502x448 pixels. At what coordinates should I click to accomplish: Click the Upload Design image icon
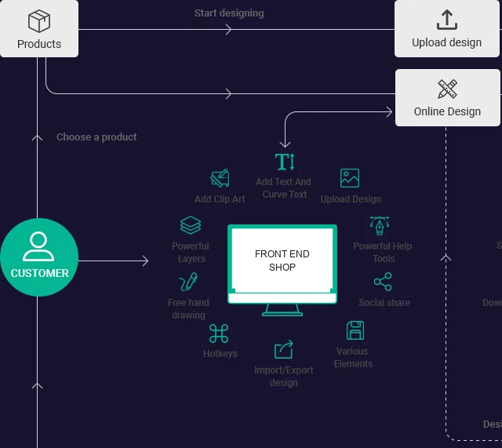click(350, 178)
